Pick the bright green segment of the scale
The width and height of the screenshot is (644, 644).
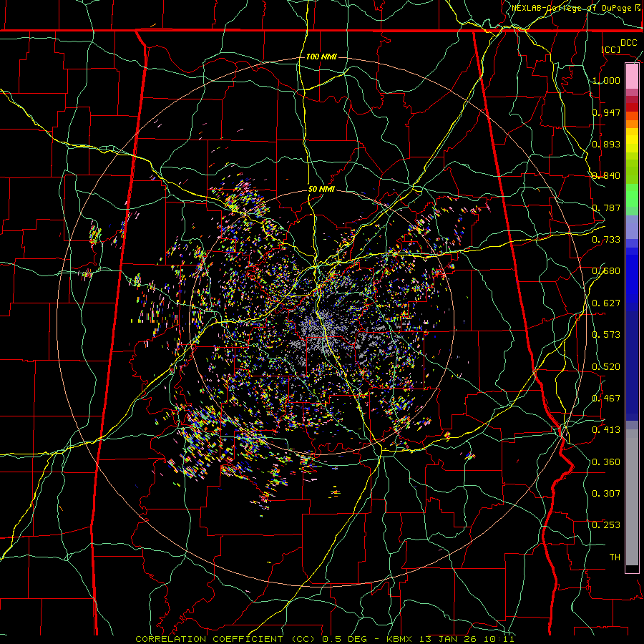tap(632, 195)
